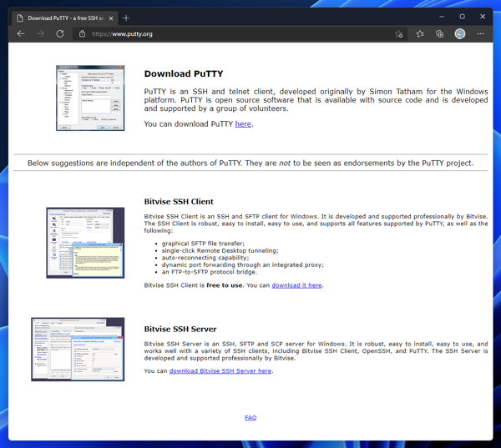
Task: Open the Collections panel
Action: 440,34
